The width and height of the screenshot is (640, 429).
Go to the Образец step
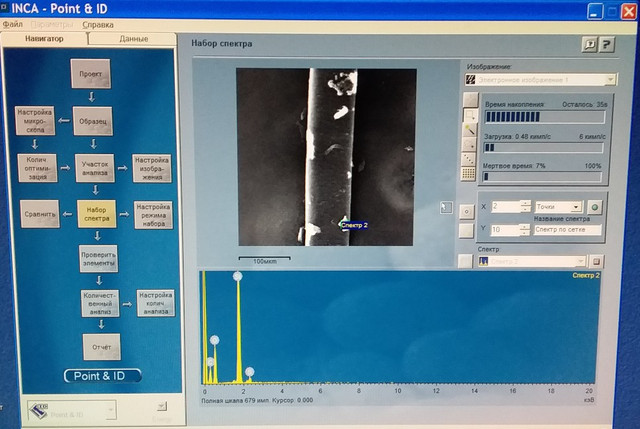(x=93, y=121)
